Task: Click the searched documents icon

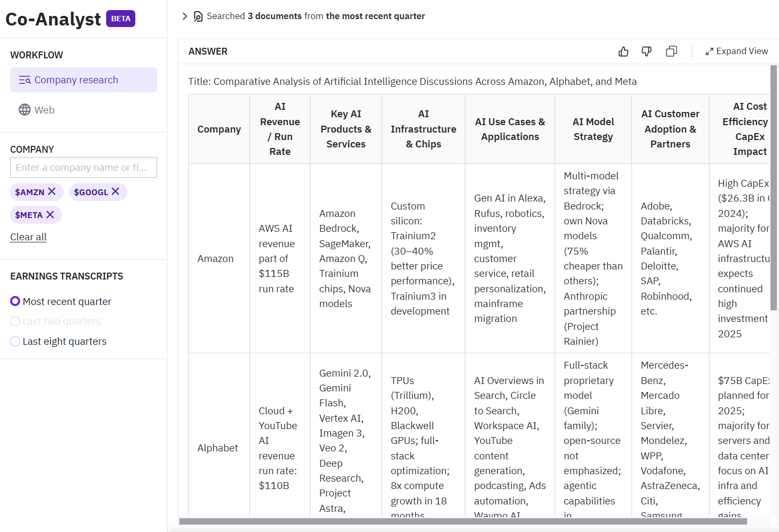Action: point(198,16)
